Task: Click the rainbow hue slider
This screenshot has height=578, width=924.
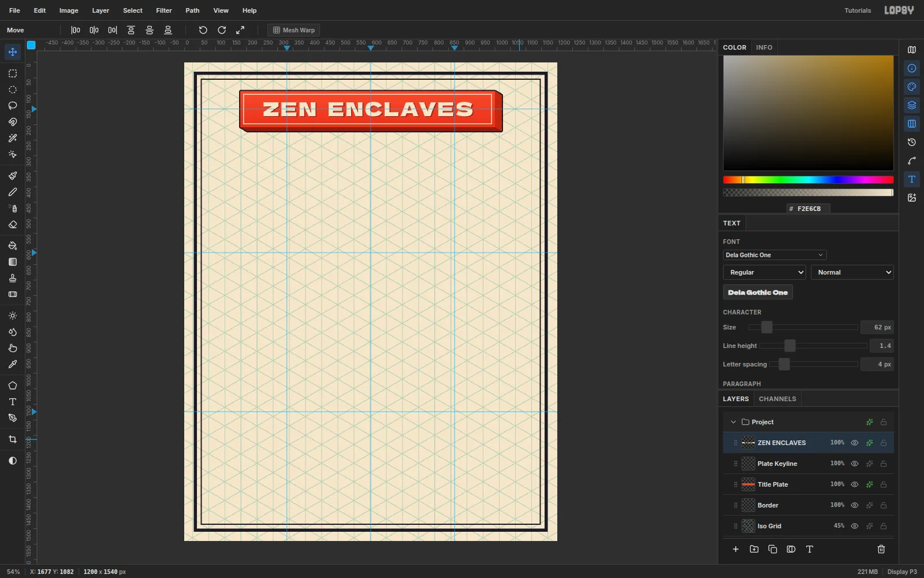Action: click(808, 180)
